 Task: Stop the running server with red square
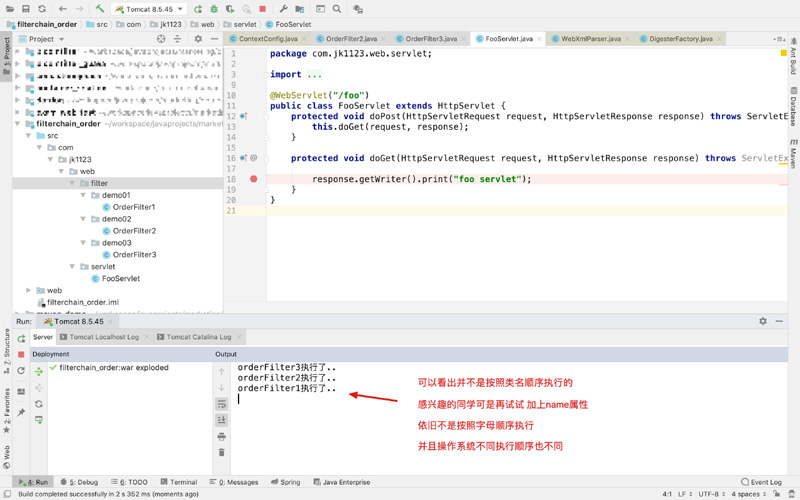(262, 9)
